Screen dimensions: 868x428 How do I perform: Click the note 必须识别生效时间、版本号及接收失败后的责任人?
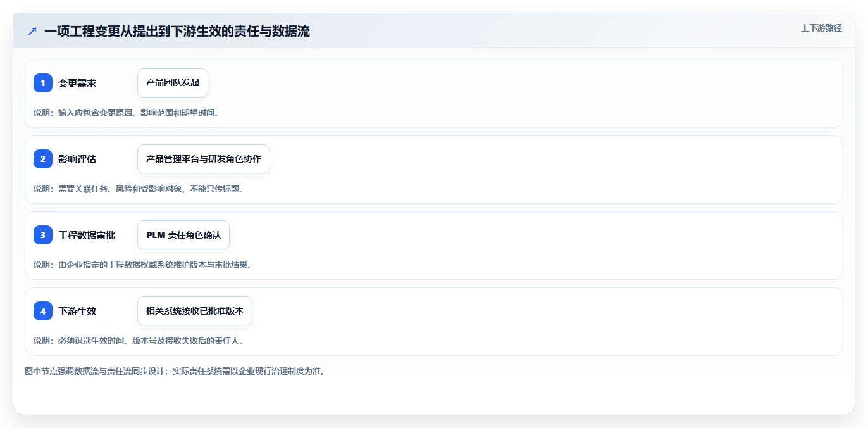point(139,341)
